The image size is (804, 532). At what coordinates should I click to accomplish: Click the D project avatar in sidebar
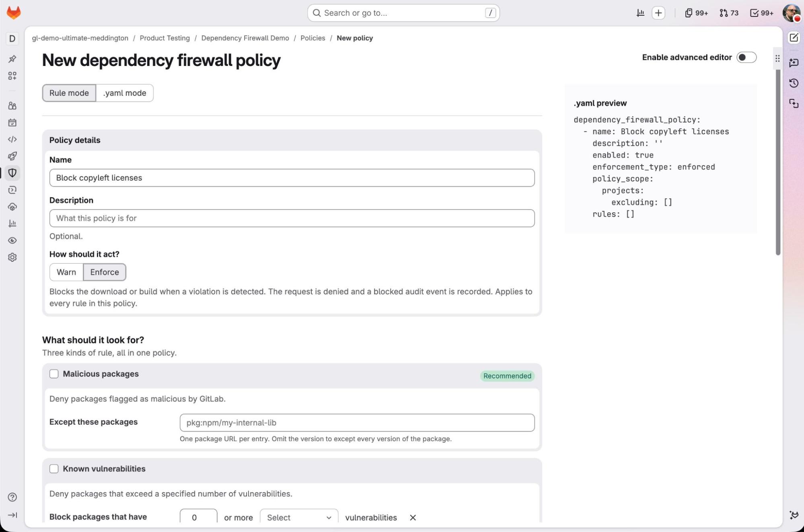pos(12,39)
